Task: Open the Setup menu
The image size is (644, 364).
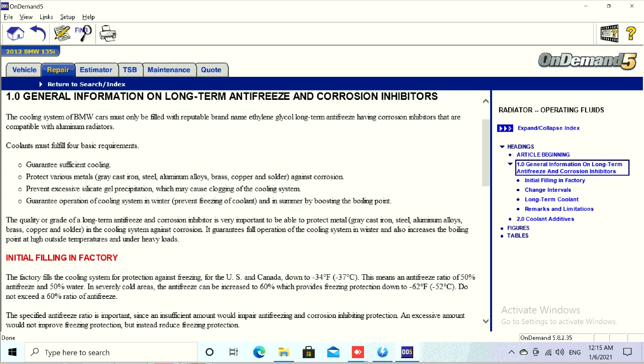Action: (68, 17)
